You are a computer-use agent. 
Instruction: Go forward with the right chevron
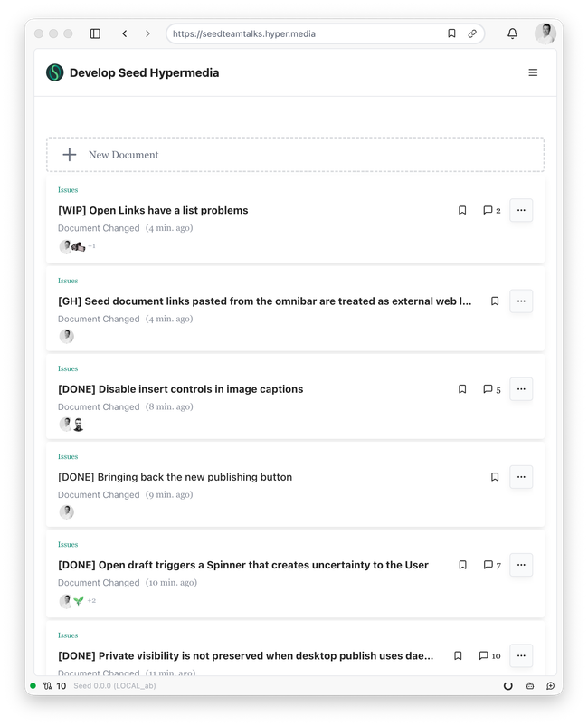pos(147,33)
